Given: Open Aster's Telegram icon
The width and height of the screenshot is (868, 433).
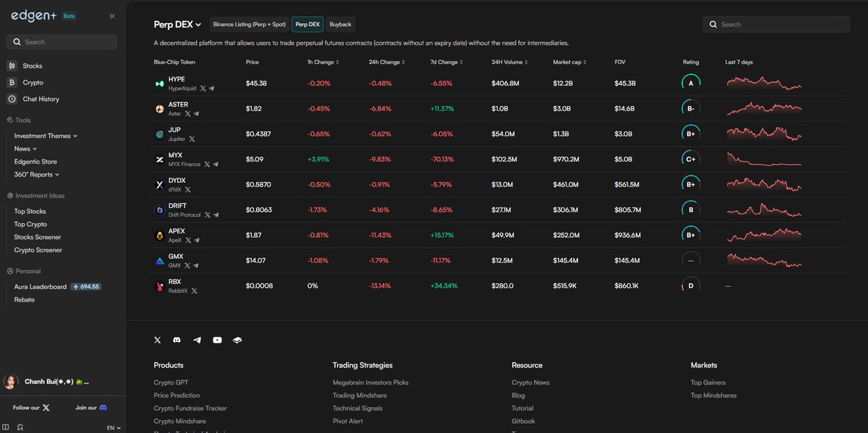Looking at the screenshot, I should tap(196, 113).
